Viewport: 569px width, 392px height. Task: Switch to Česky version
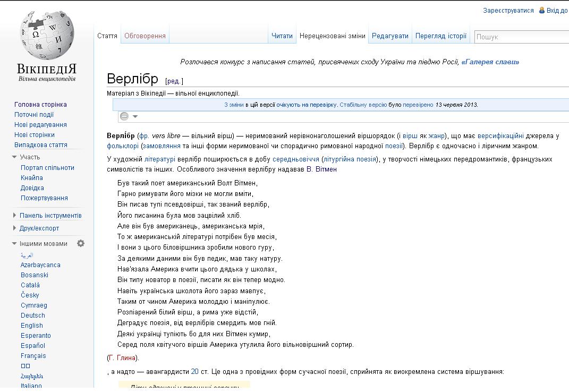pos(30,295)
